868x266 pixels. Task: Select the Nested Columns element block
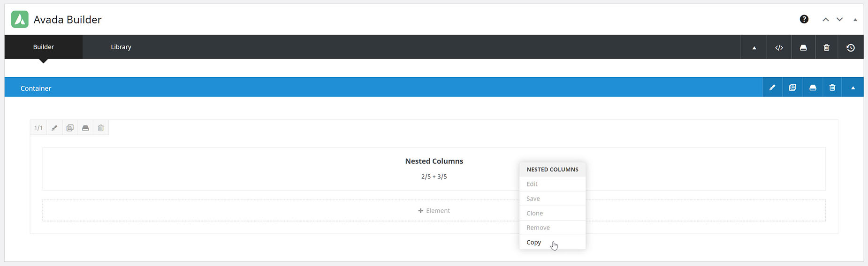(x=434, y=169)
